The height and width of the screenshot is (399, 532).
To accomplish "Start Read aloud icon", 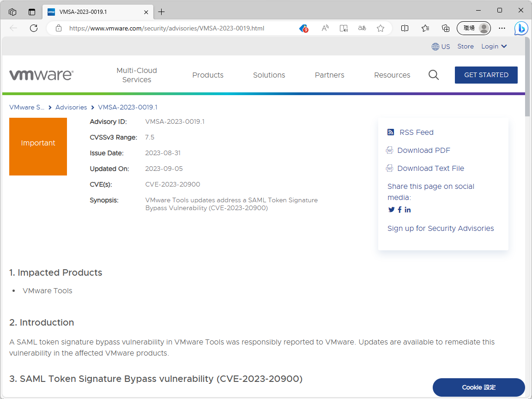I will tap(325, 28).
